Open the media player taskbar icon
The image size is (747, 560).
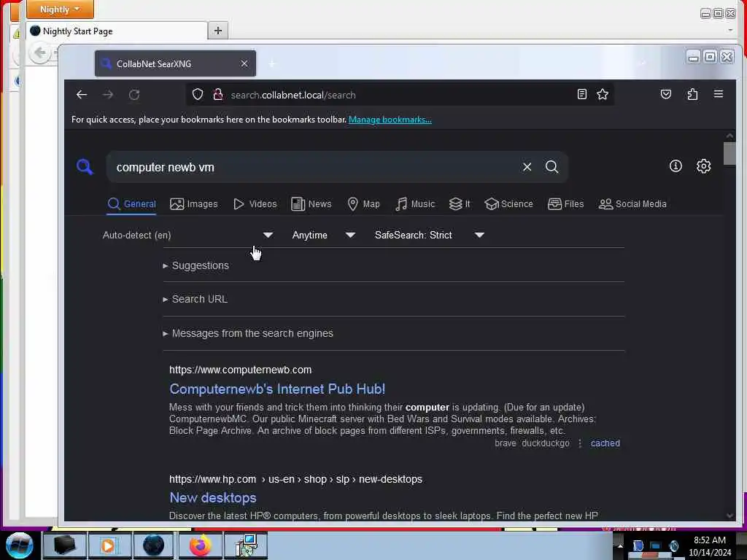click(108, 545)
